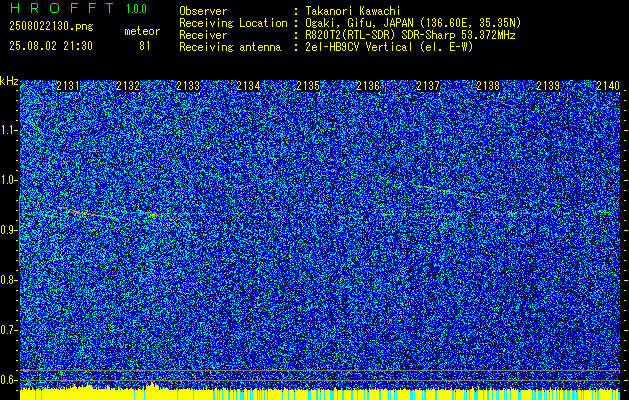Screen dimensions: 629x400
Task: Click the 1.0 kHz axis label
Action: pyautogui.click(x=8, y=180)
